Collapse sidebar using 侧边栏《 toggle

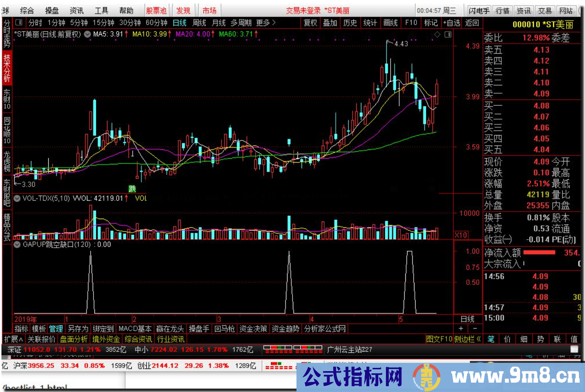tap(466, 339)
